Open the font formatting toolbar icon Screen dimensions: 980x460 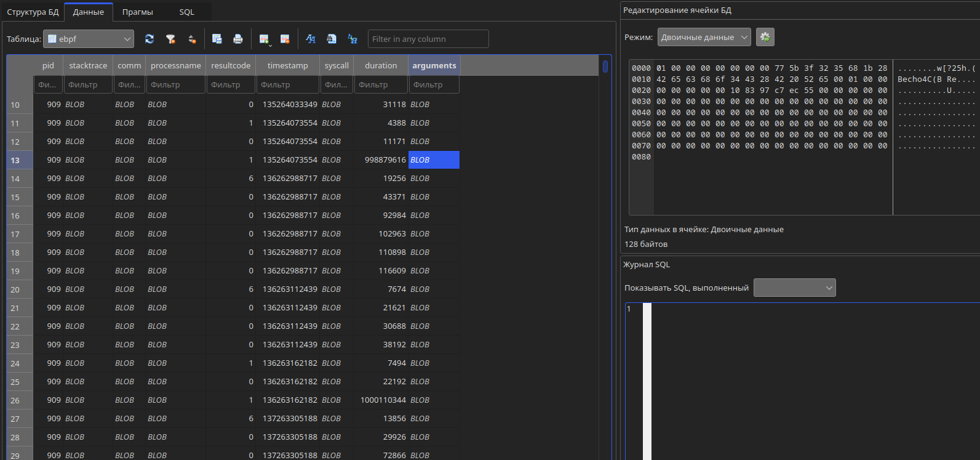pyautogui.click(x=311, y=39)
